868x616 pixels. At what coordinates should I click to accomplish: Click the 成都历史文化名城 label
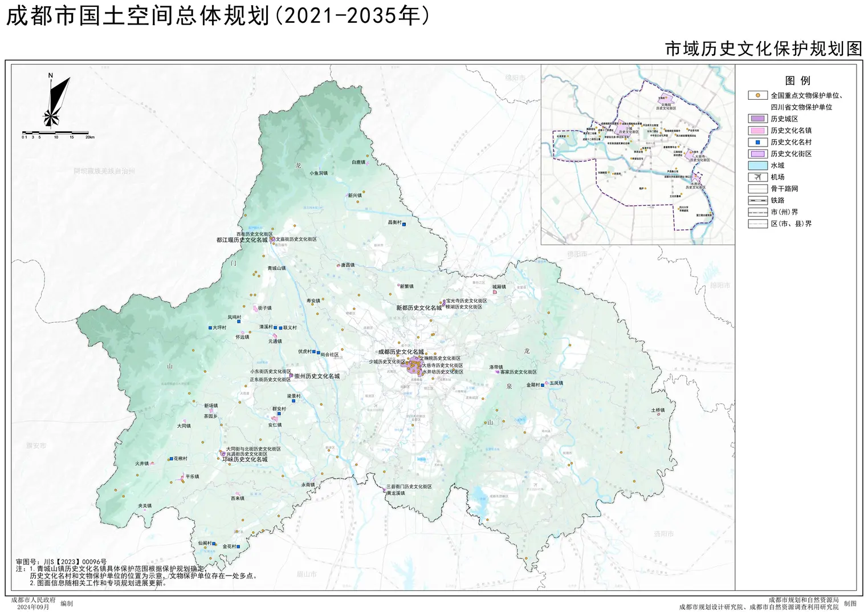click(x=401, y=352)
